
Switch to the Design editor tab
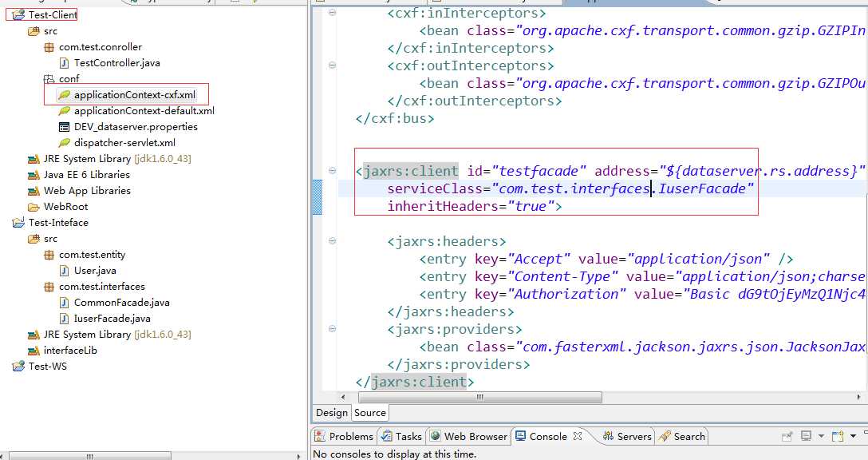tap(332, 413)
